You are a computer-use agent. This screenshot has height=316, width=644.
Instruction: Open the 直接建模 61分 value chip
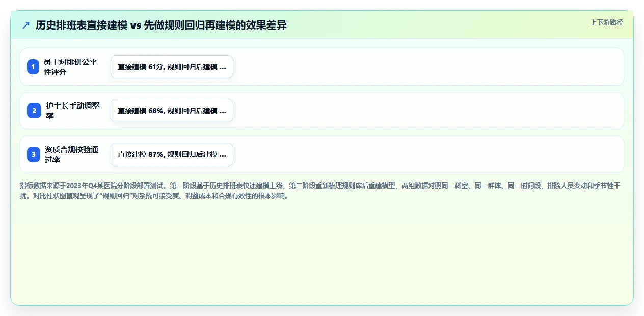coord(172,67)
